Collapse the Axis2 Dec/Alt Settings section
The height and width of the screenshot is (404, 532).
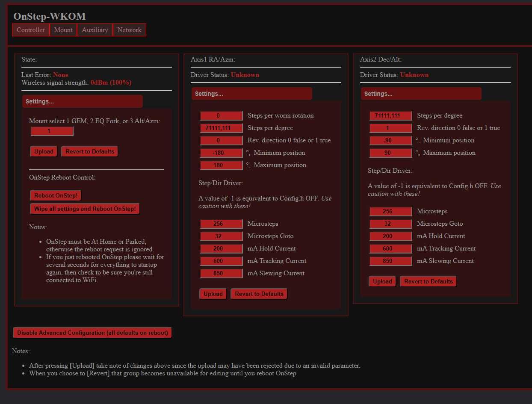[421, 94]
